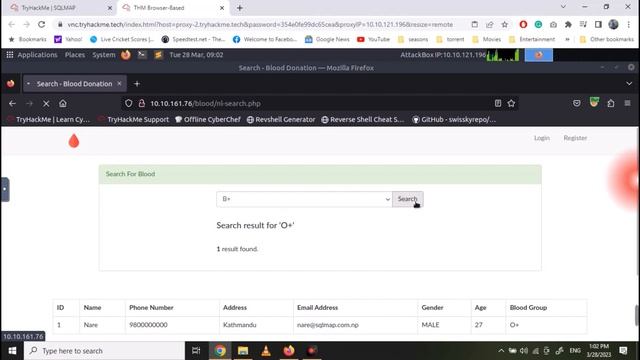Open new Firefox tab
Screen dimensions: 640x360
coord(137,84)
